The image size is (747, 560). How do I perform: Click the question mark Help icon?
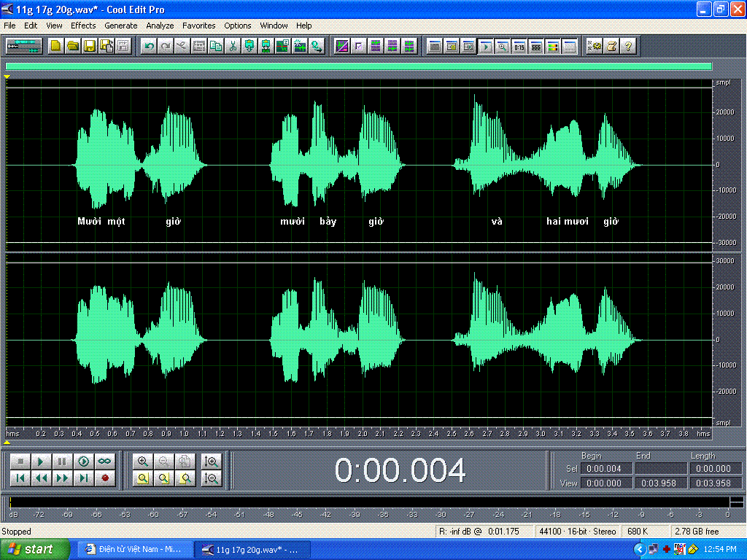point(628,46)
